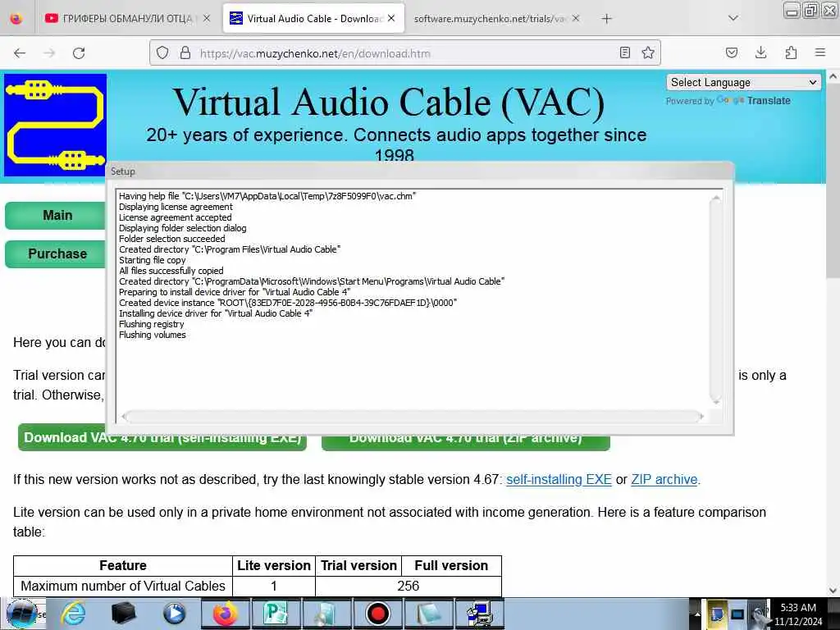Click 'Maximum number of Virtual Cables' cell

123,586
